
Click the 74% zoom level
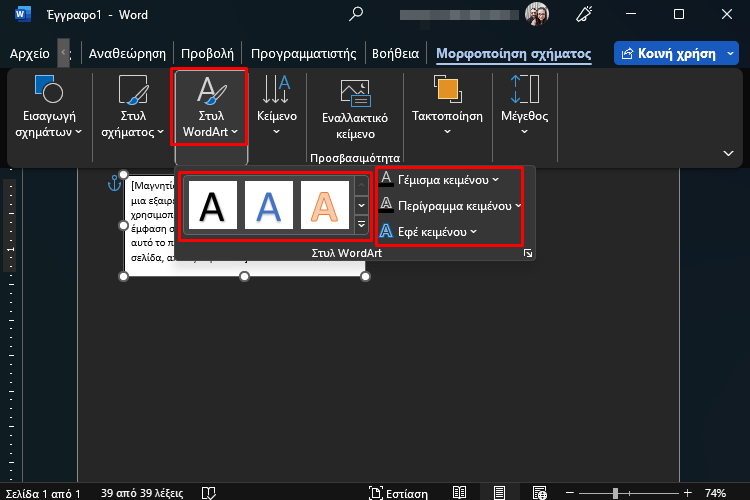[x=715, y=493]
